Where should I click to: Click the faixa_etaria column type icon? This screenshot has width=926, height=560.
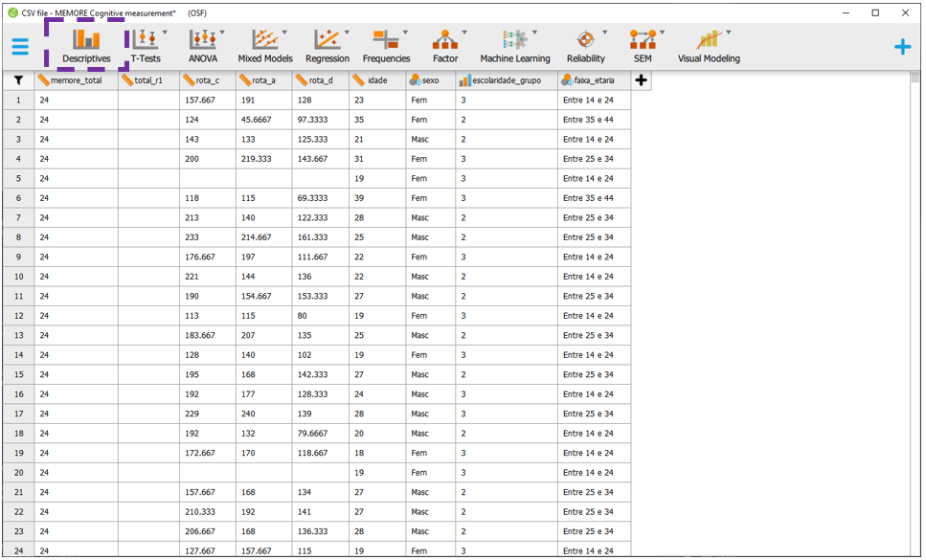567,80
